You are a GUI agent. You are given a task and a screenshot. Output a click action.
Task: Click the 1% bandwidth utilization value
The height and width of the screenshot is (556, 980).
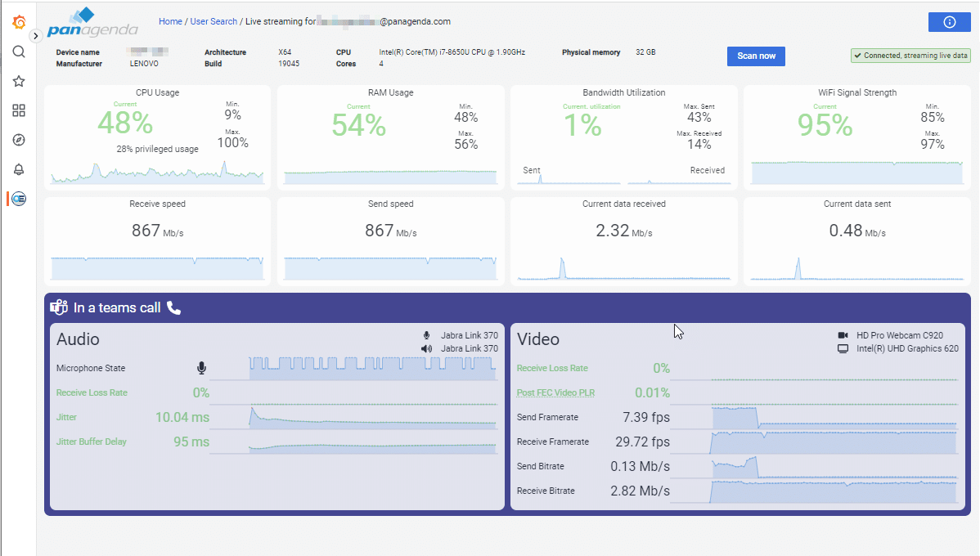pos(582,125)
